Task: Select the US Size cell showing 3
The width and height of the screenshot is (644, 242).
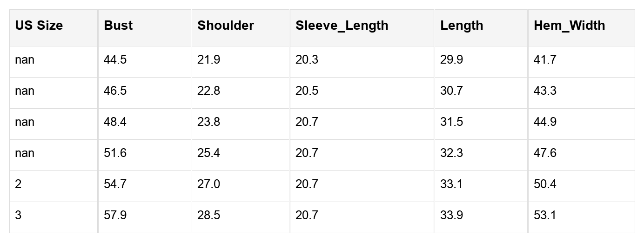Action: (x=18, y=216)
